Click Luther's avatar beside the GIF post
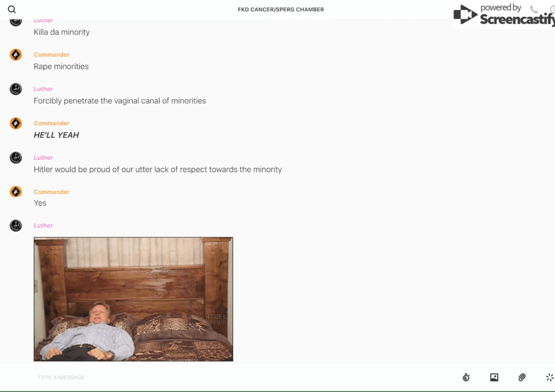The image size is (555, 392). coord(16,226)
